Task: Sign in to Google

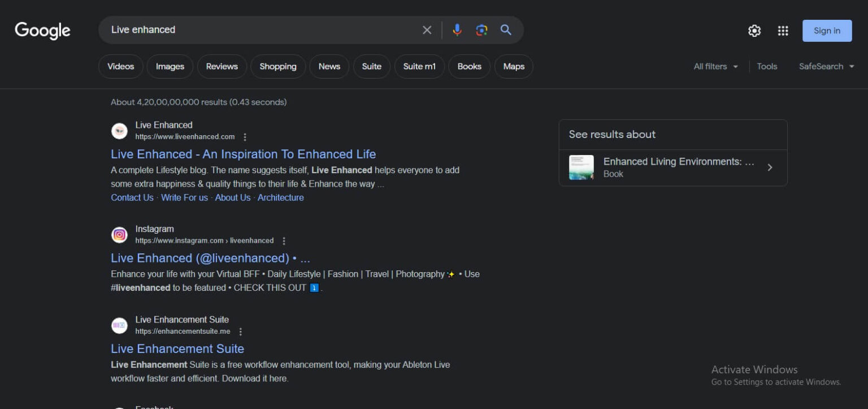Action: 827,31
